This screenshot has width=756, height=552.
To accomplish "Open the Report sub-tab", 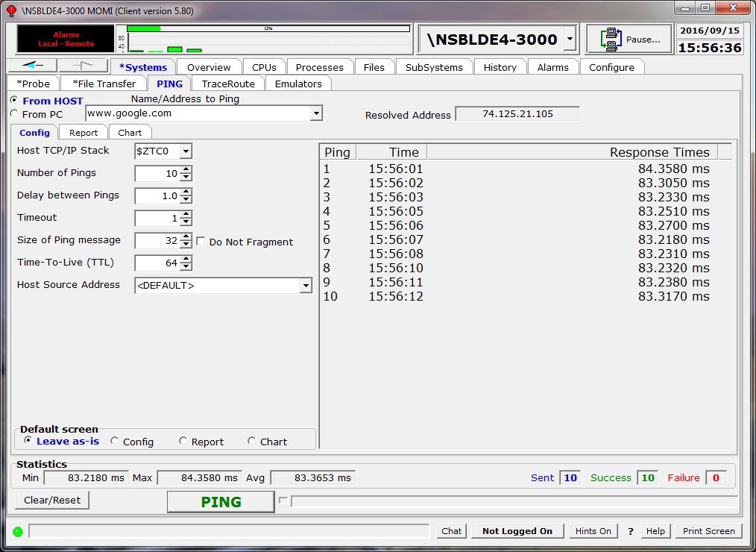I will point(84,132).
